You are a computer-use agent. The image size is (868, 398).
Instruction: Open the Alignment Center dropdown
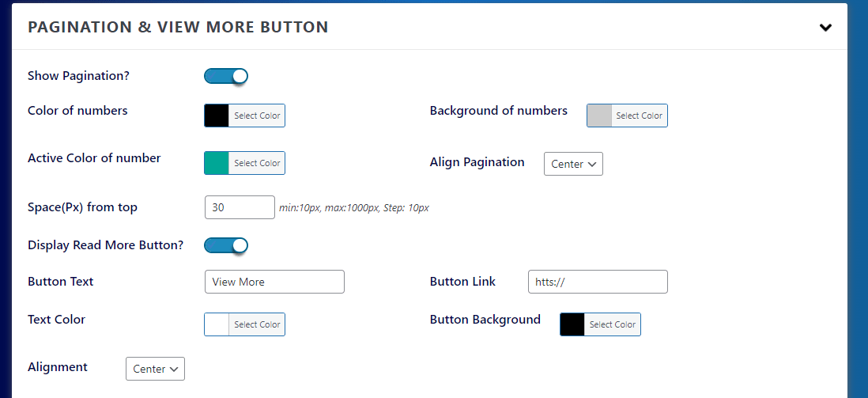pyautogui.click(x=155, y=369)
